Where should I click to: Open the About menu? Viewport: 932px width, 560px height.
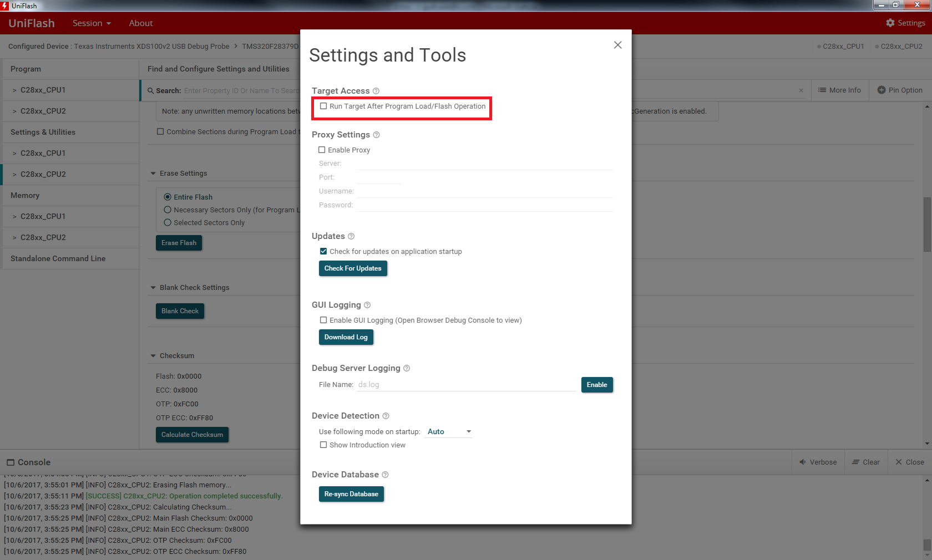tap(141, 23)
